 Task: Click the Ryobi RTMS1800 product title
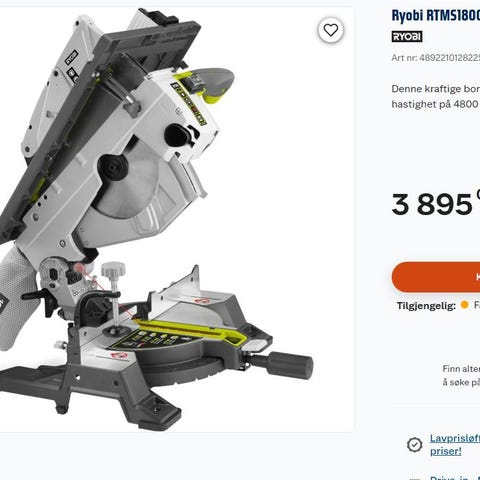(436, 15)
